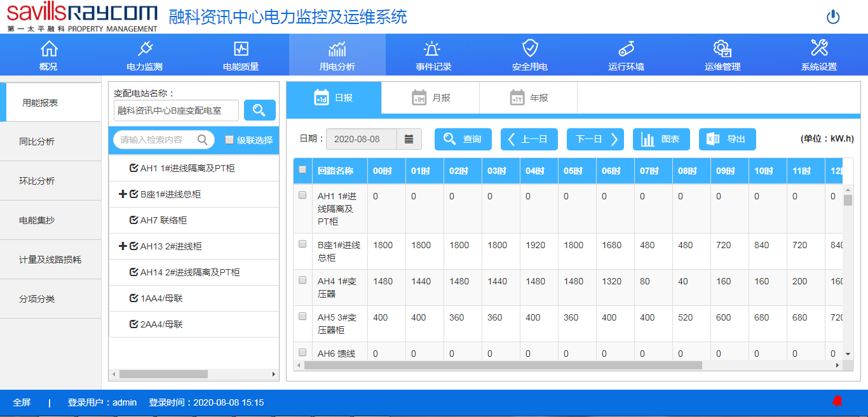Open 电力监测 plug icon
Screen dimensions: 868x417
(x=145, y=48)
